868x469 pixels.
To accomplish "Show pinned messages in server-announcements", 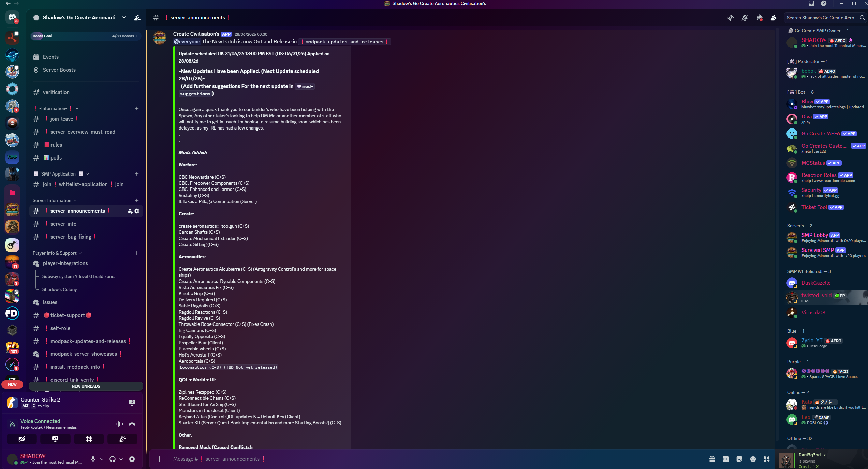I will (759, 18).
